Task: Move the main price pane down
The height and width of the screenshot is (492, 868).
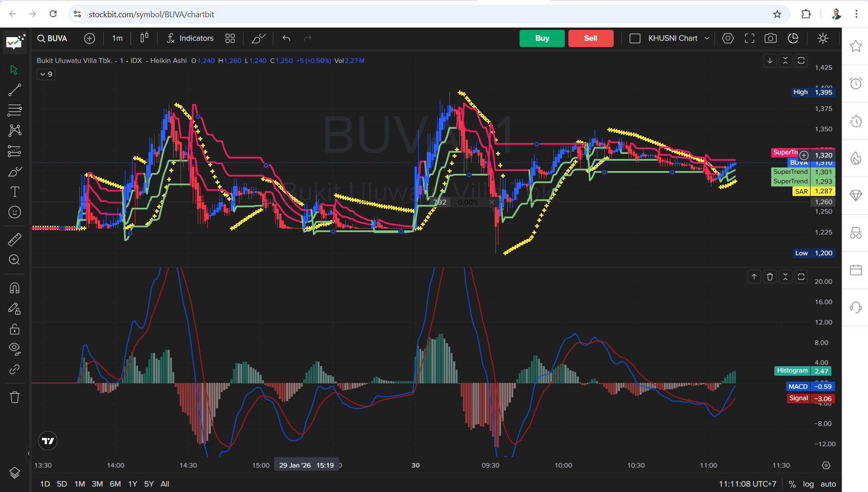Action: pos(770,61)
